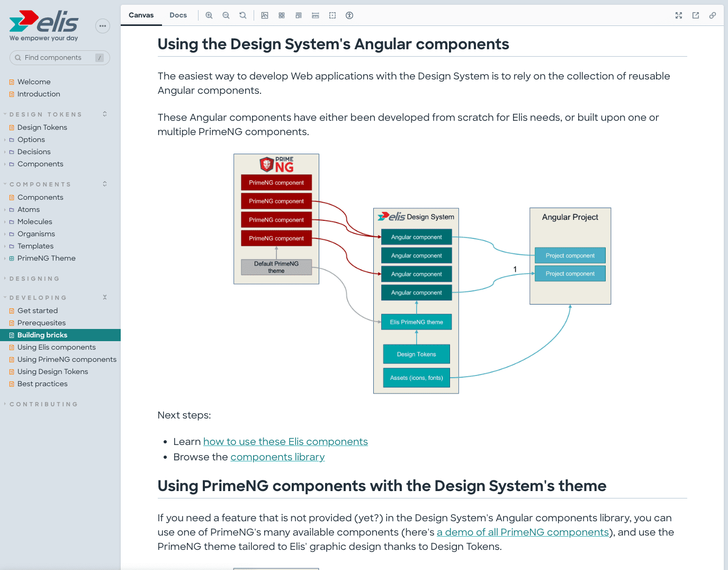The height and width of the screenshot is (570, 728).
Task: Open Using PrimeNG components page
Action: [x=67, y=360]
